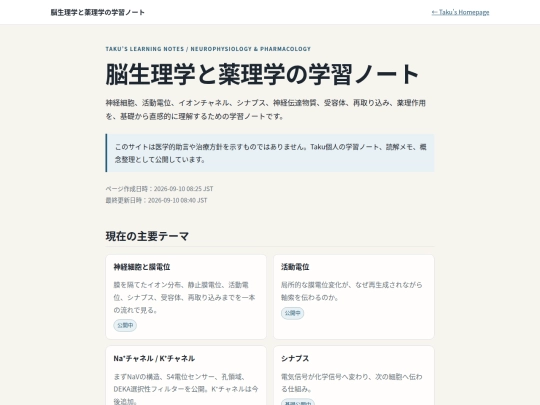This screenshot has width=540, height=405.
Task: Click the 現在の主要テーマ section heading
Action: [147, 236]
